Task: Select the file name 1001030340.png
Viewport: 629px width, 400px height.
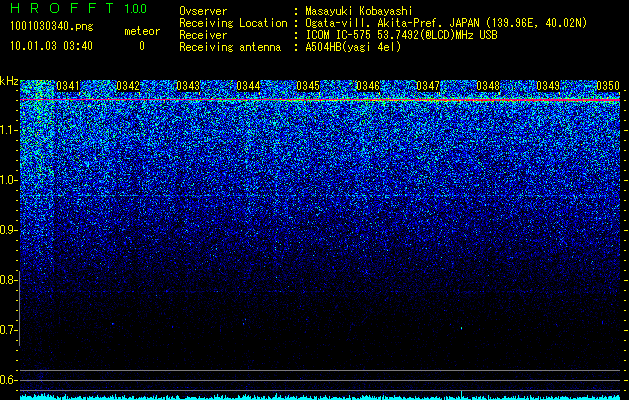Action: pyautogui.click(x=52, y=26)
